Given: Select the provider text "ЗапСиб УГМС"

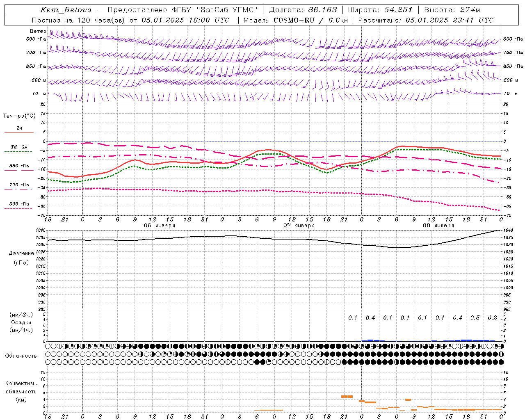Looking at the screenshot, I should point(227,10).
